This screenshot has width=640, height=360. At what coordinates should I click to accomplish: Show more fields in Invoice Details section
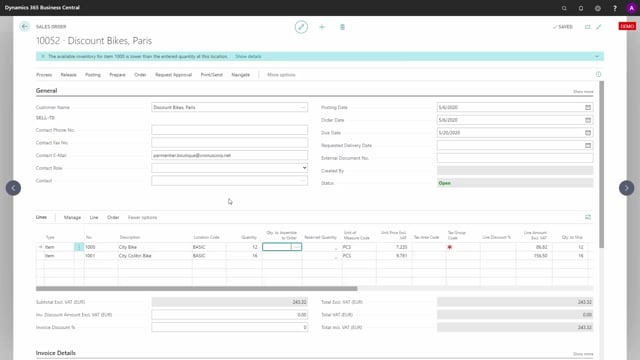pos(583,354)
